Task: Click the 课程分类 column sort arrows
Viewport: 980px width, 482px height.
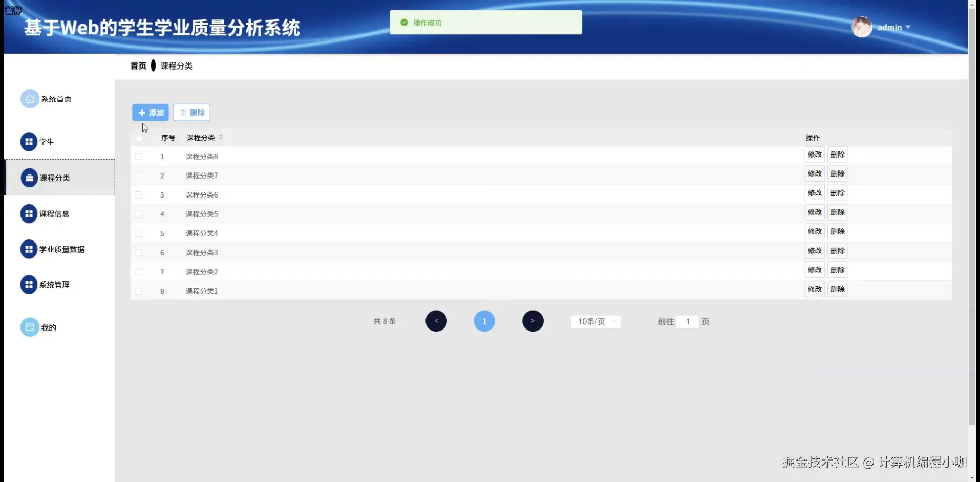Action: click(x=221, y=137)
